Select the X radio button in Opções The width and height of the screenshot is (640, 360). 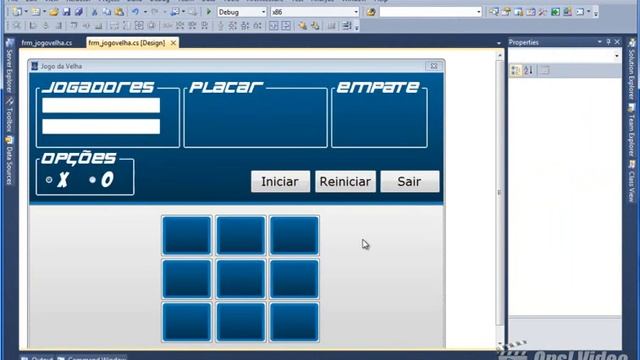pyautogui.click(x=49, y=180)
